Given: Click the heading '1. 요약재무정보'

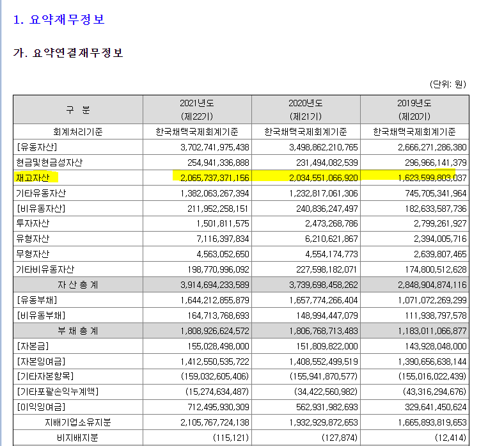Looking at the screenshot, I should click(x=59, y=20).
